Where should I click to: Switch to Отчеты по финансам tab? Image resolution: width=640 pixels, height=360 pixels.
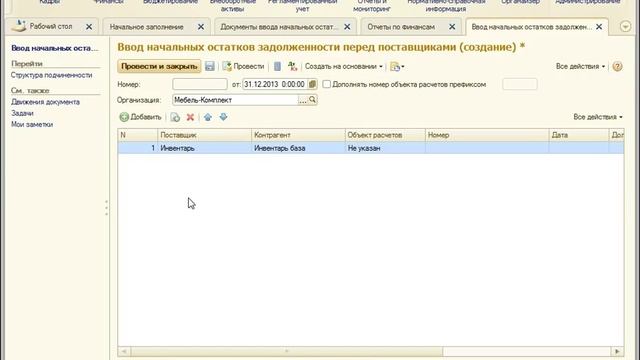(x=401, y=27)
